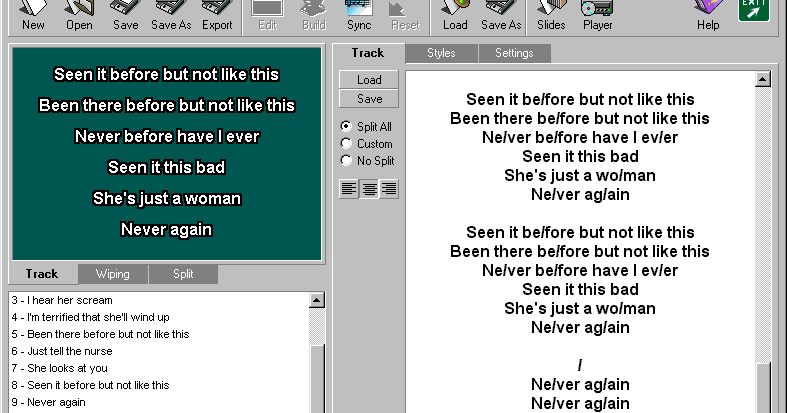Click the track list scrollbar thumb
This screenshot has width=787, height=413.
(x=317, y=378)
